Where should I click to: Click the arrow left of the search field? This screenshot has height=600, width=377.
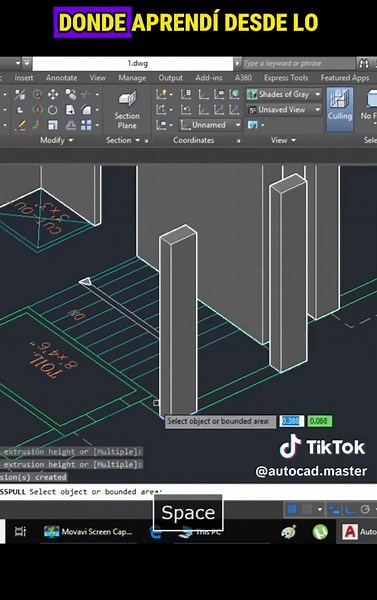point(237,64)
